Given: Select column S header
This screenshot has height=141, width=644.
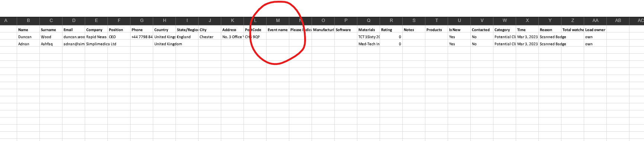Looking at the screenshot, I should (414, 21).
